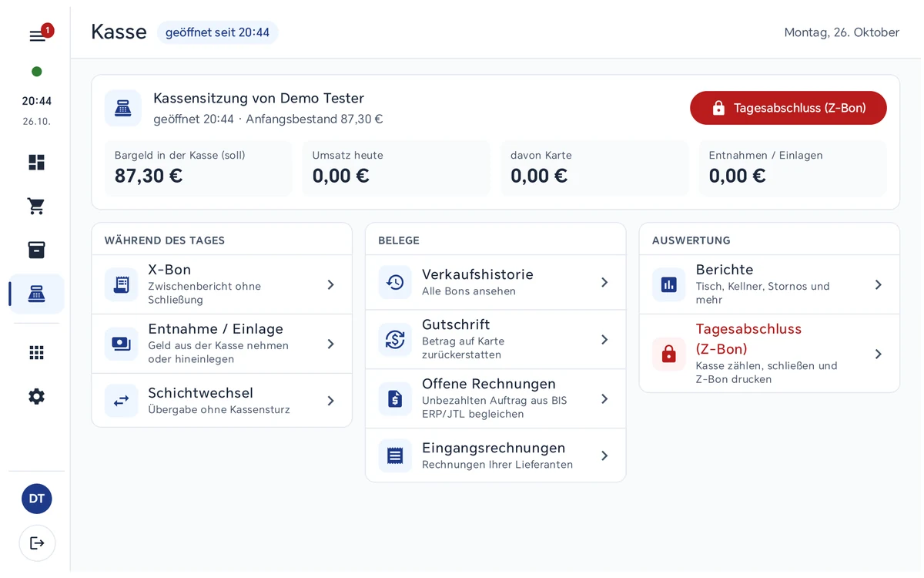
Task: Expand Tagesabschluss (Z-Bon) row chevron
Action: tap(879, 354)
